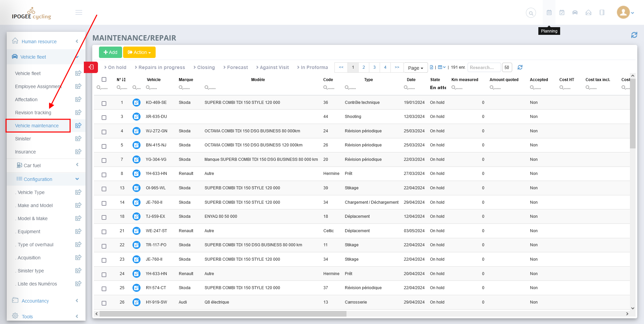Viewport: 644px width, 324px height.
Task: Check the row for WE-247-ST
Action: [104, 232]
